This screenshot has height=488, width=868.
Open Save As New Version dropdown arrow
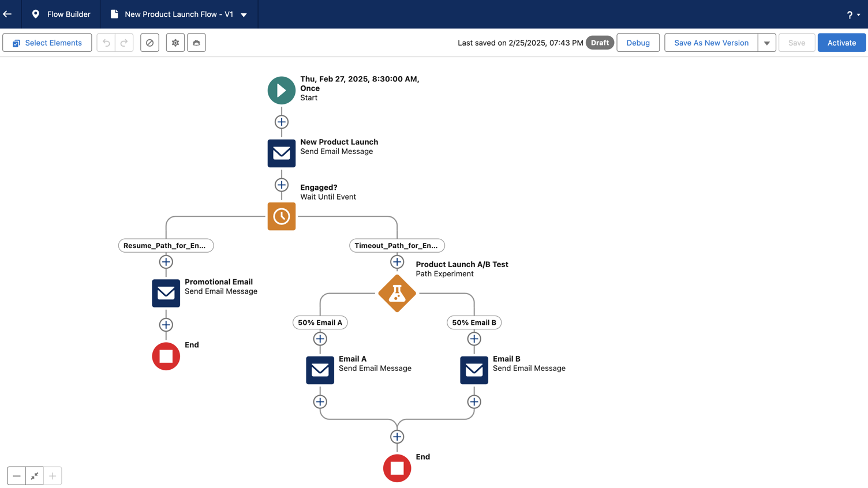coord(766,43)
